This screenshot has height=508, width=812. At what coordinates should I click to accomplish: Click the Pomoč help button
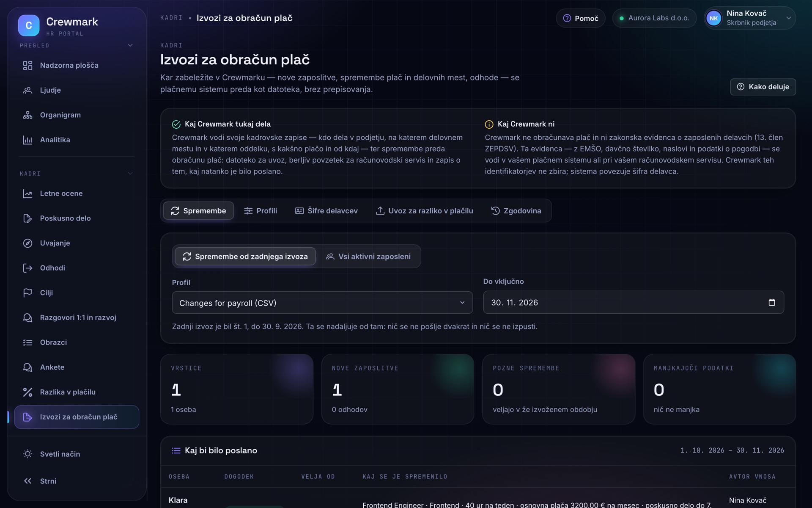pyautogui.click(x=581, y=18)
